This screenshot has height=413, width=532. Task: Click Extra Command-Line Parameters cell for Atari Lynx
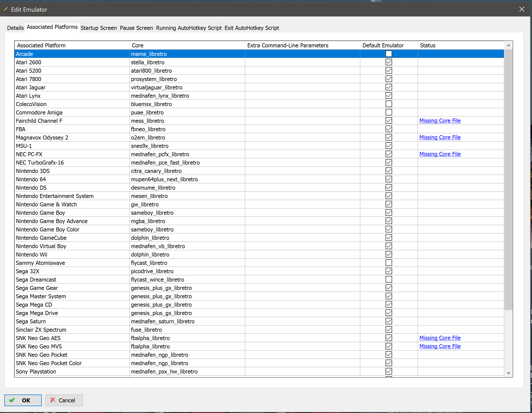[x=303, y=95]
